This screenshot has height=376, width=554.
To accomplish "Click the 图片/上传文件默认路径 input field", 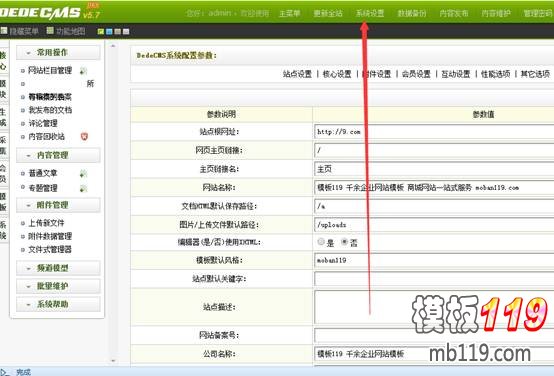I will tap(434, 225).
